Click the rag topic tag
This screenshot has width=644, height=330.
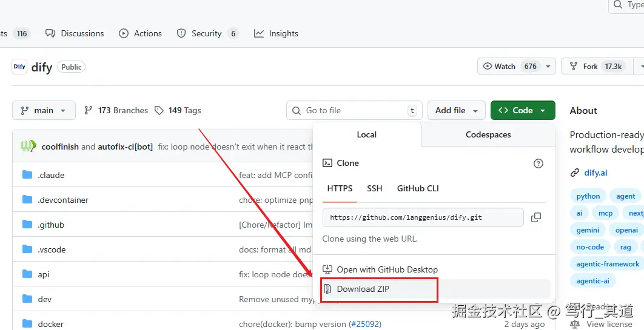point(626,247)
